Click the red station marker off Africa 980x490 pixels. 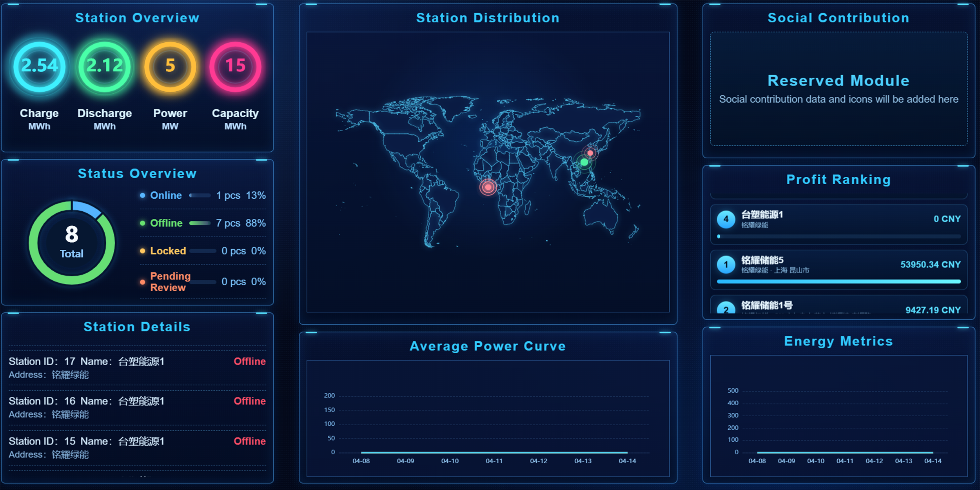488,187
